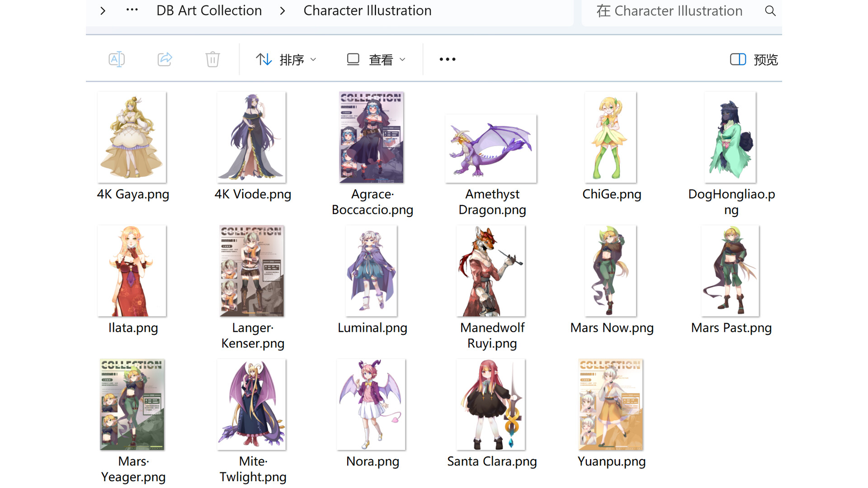Click the Share icon in the toolbar
The height and width of the screenshot is (488, 868).
[165, 59]
